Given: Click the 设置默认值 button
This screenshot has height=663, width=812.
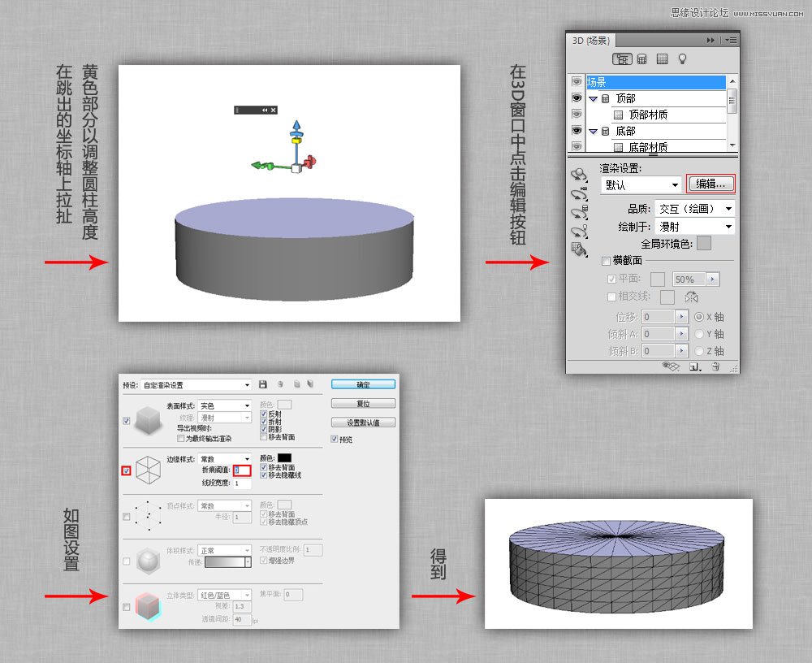Looking at the screenshot, I should (x=363, y=422).
